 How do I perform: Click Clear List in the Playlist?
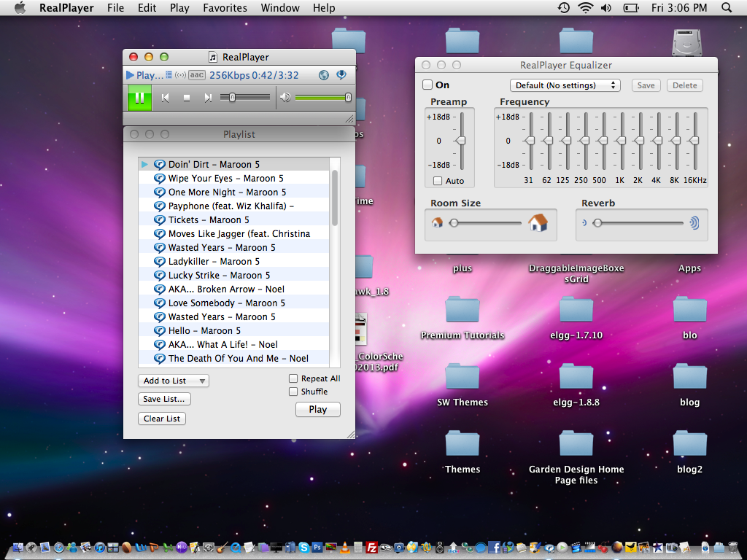[162, 419]
